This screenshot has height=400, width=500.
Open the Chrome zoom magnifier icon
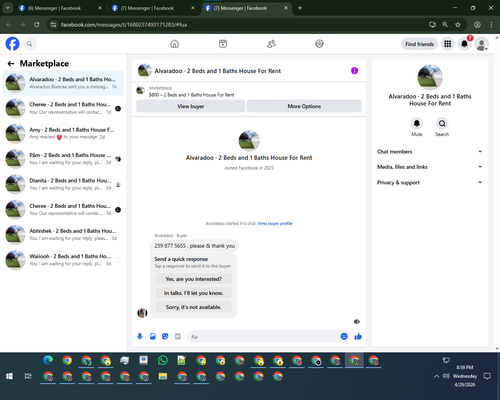(x=445, y=25)
